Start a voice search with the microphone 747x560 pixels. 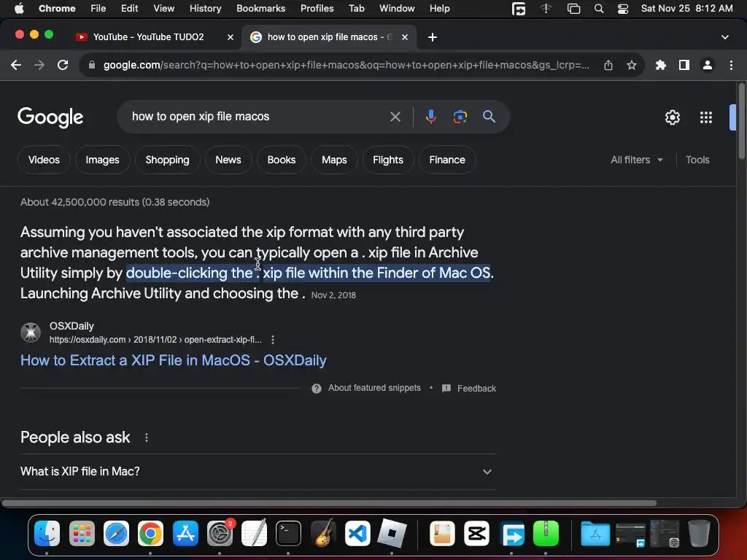click(x=430, y=117)
